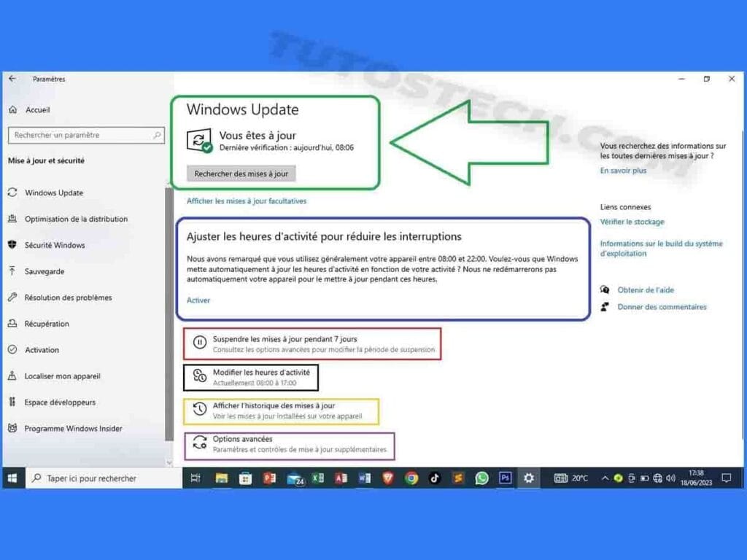Select Accueil in the Paramètres menu
Viewport: 747px width, 560px height.
[36, 109]
